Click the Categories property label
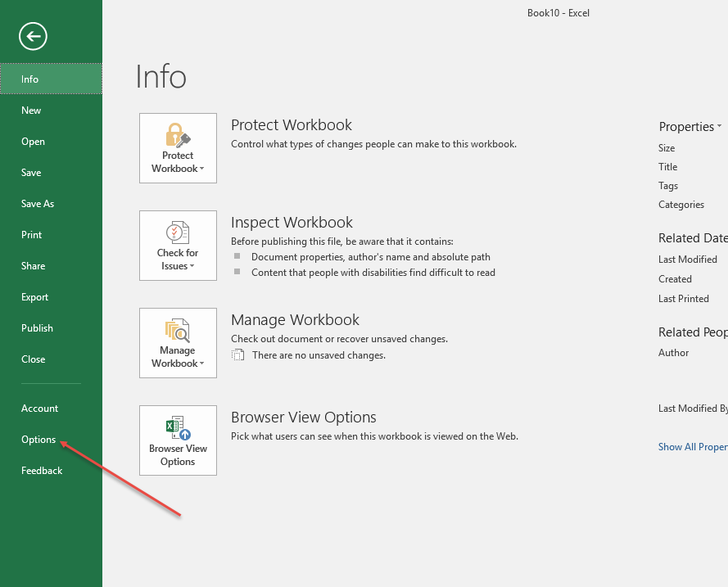728x587 pixels. (x=681, y=205)
